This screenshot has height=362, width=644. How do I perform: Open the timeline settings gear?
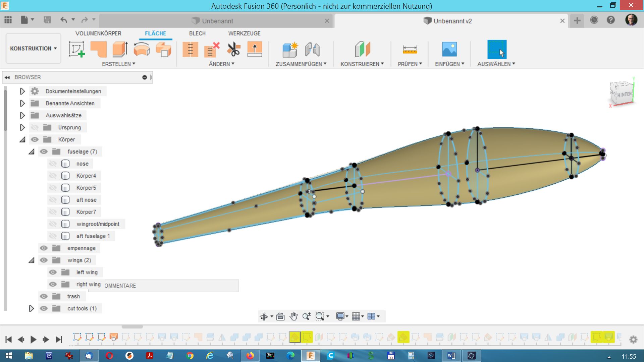coord(633,340)
